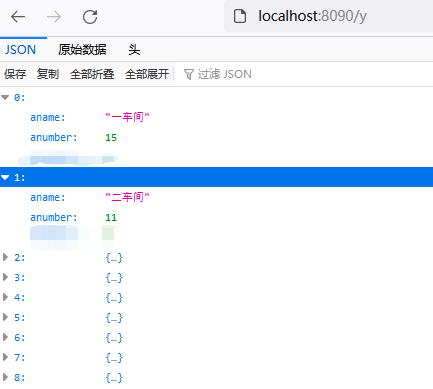The height and width of the screenshot is (389, 433).
Task: Open the 原始数据 tab
Action: (x=82, y=50)
